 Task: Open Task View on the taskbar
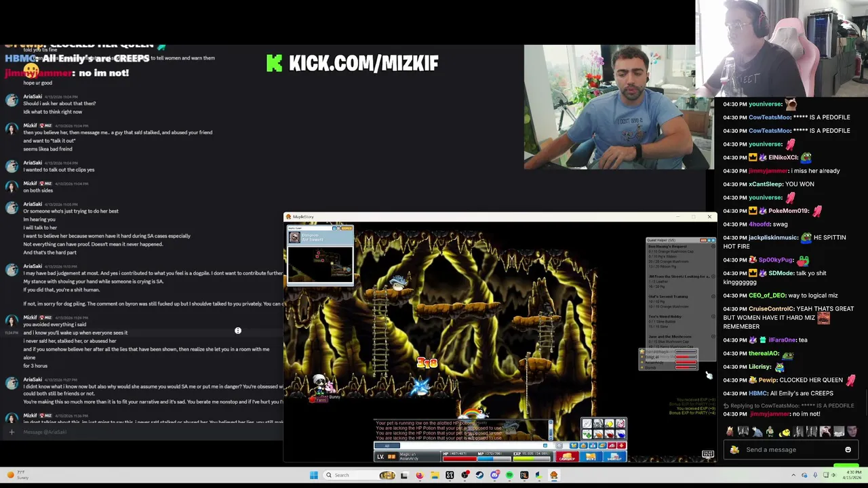click(x=404, y=475)
